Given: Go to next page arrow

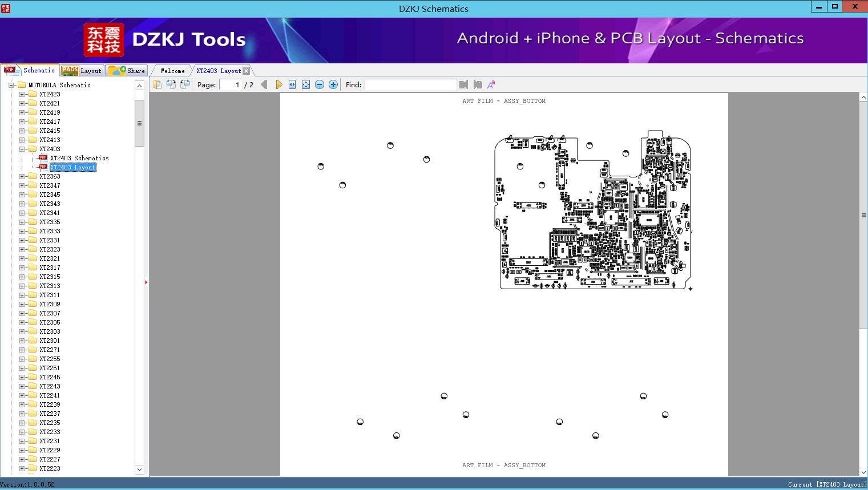Looking at the screenshot, I should pos(278,84).
